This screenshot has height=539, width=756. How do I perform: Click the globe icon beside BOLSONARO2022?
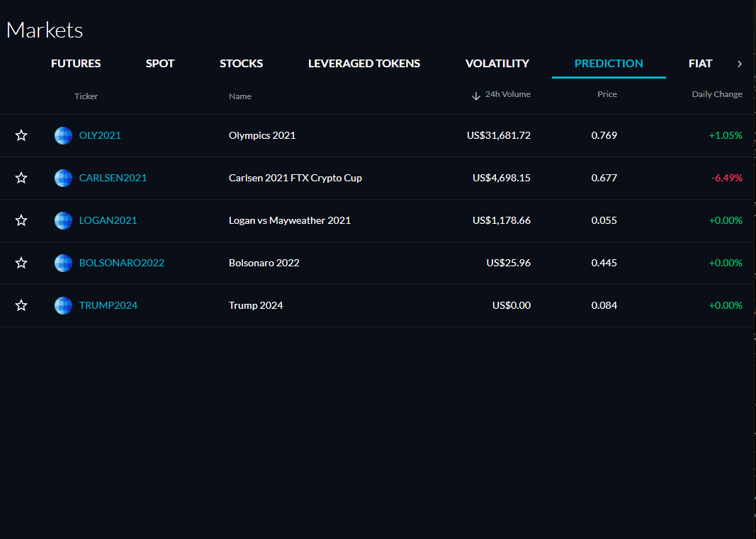point(63,263)
